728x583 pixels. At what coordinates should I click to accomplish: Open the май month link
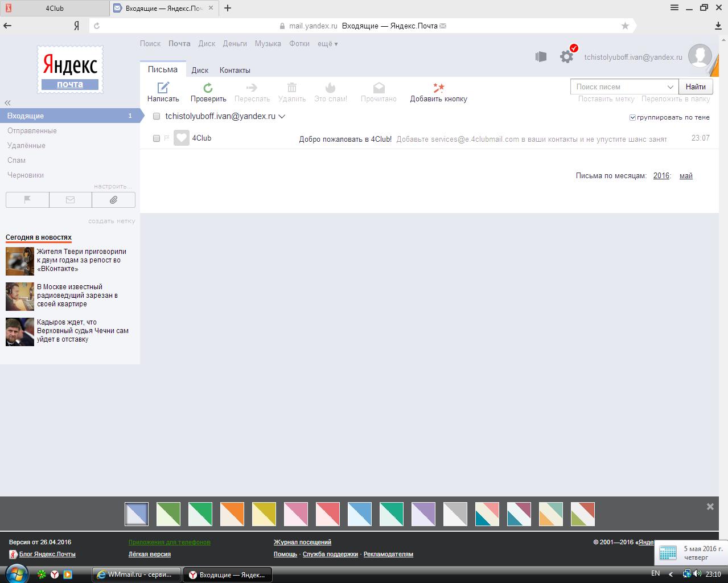(x=686, y=175)
